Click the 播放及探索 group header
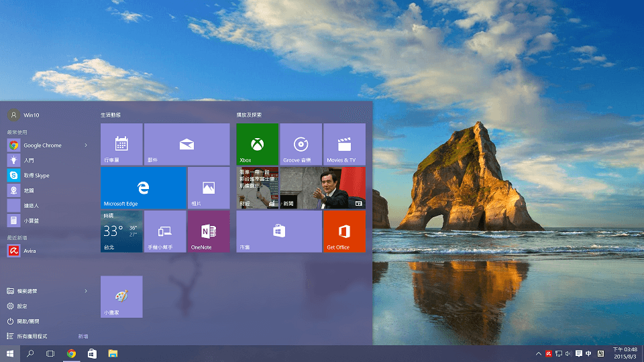The width and height of the screenshot is (644, 362). coord(249,115)
